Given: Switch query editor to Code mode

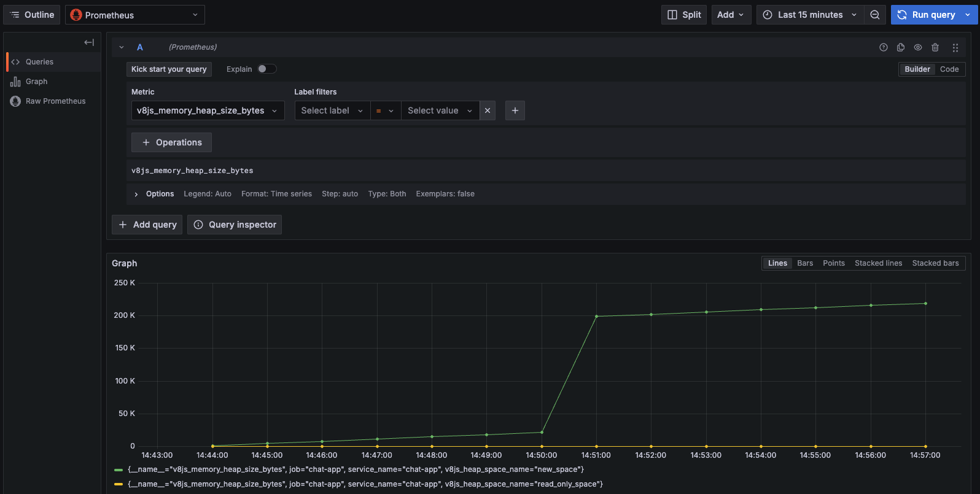Looking at the screenshot, I should (949, 69).
